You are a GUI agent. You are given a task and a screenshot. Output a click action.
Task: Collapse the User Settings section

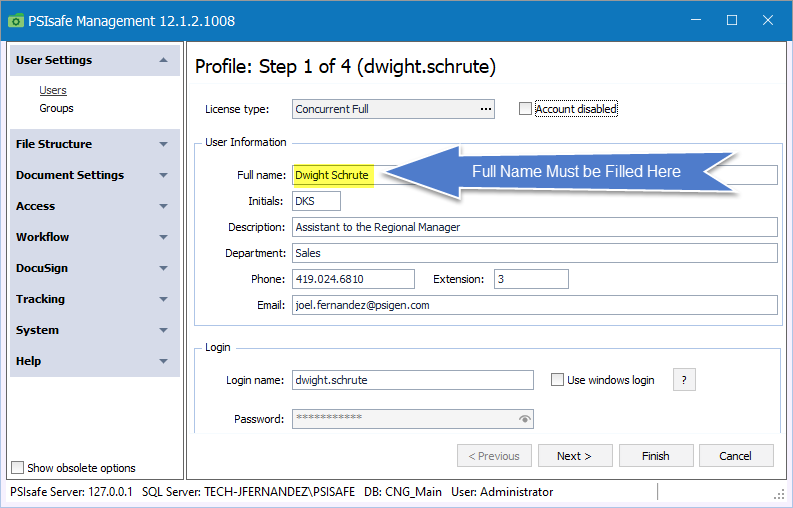95,60
